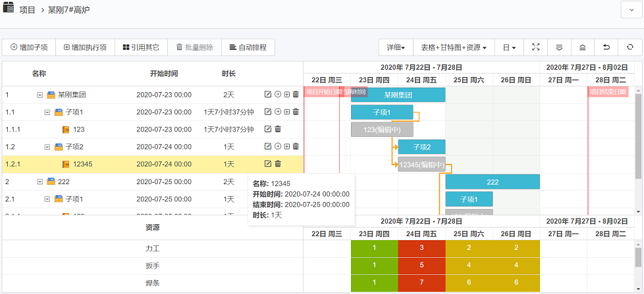Click the collapse-all rows icon
644x294 pixels.
pyautogui.click(x=582, y=47)
